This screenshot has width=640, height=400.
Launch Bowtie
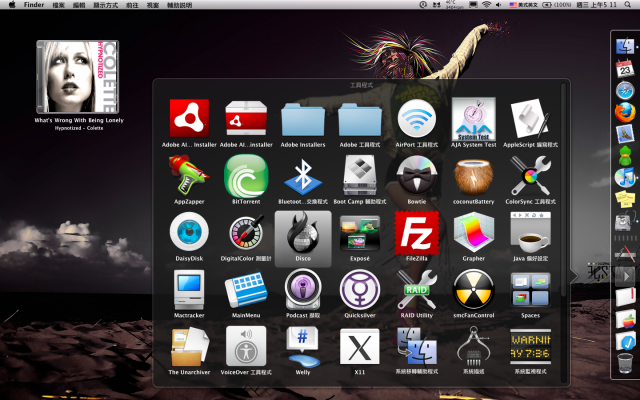pyautogui.click(x=417, y=176)
